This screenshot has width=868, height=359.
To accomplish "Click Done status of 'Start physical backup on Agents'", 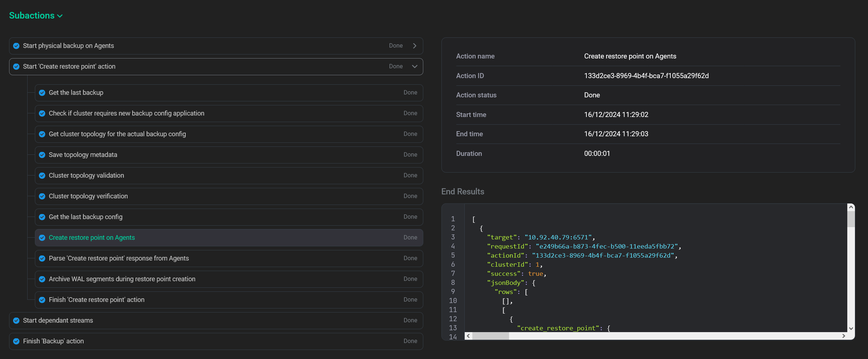I will click(396, 46).
